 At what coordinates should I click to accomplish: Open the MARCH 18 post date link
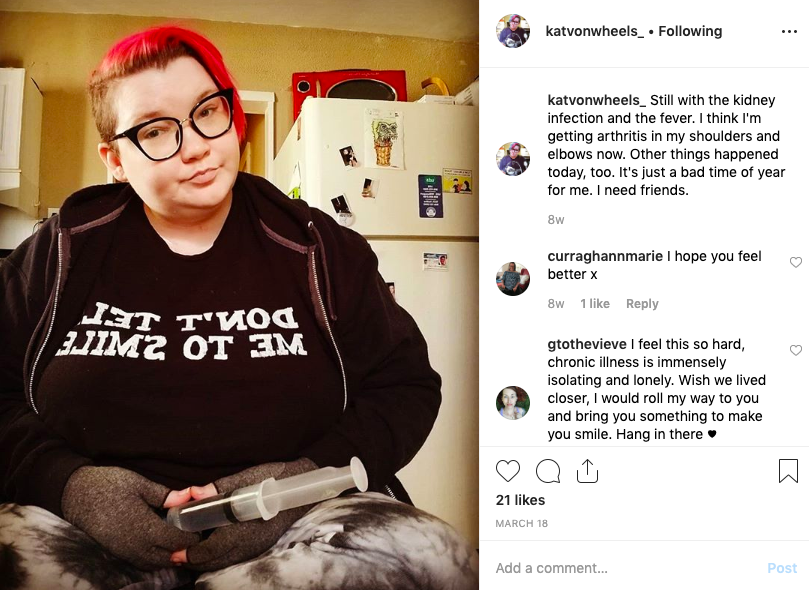click(x=522, y=523)
